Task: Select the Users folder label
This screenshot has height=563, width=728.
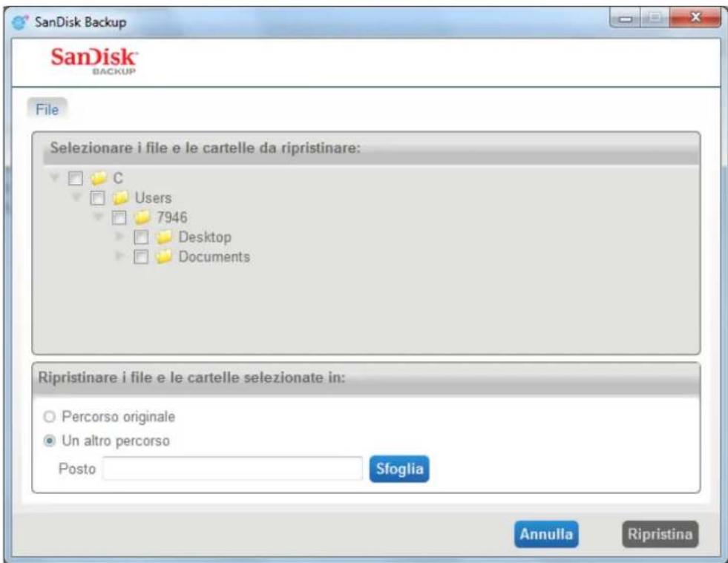Action: (153, 198)
